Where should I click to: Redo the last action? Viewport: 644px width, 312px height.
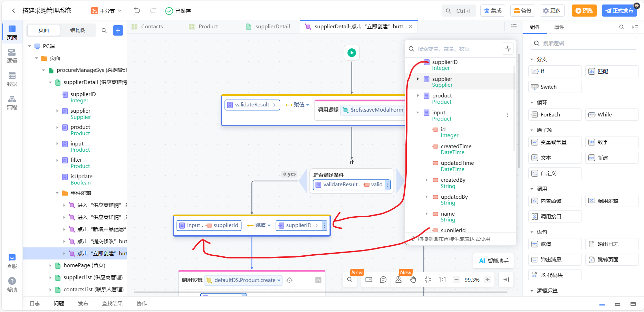click(x=153, y=11)
